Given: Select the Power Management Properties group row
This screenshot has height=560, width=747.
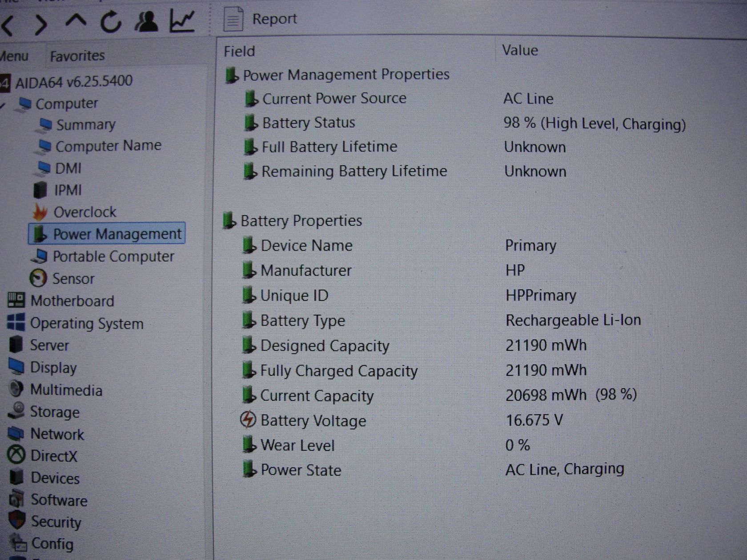Looking at the screenshot, I should point(338,75).
